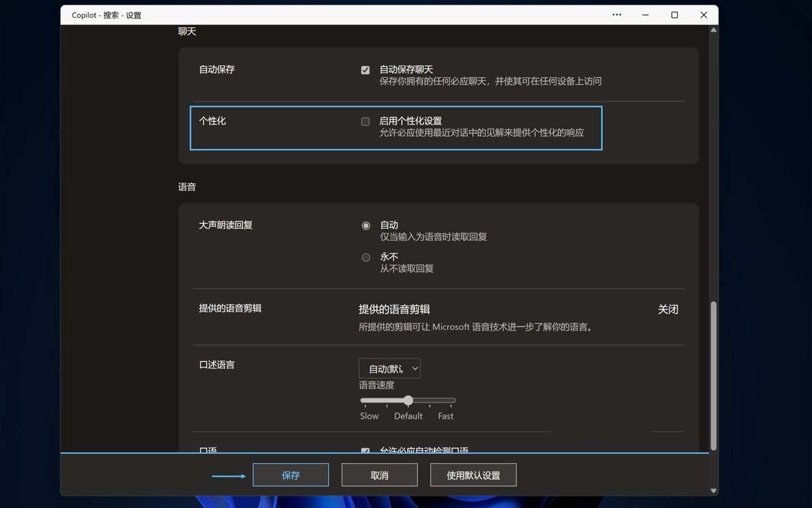Click the 语音 section heading
This screenshot has height=508, width=812.
point(187,187)
